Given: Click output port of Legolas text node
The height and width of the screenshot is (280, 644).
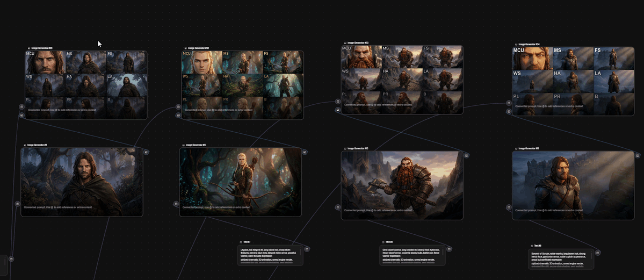Looking at the screenshot, I should (307, 249).
